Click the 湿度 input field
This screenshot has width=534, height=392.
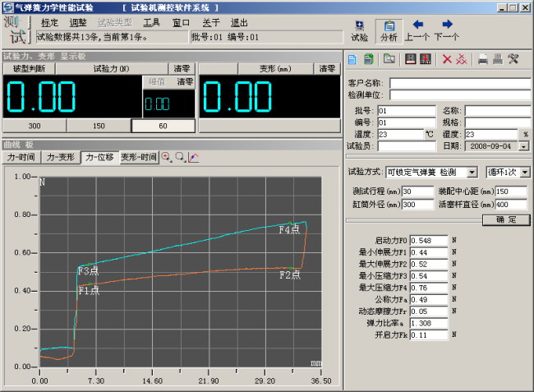pyautogui.click(x=491, y=134)
